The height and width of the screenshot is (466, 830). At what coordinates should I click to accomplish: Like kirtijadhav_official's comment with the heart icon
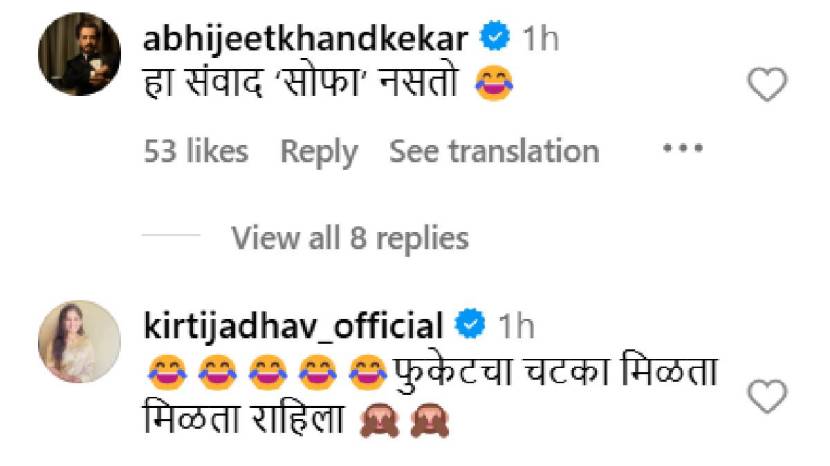pyautogui.click(x=767, y=396)
